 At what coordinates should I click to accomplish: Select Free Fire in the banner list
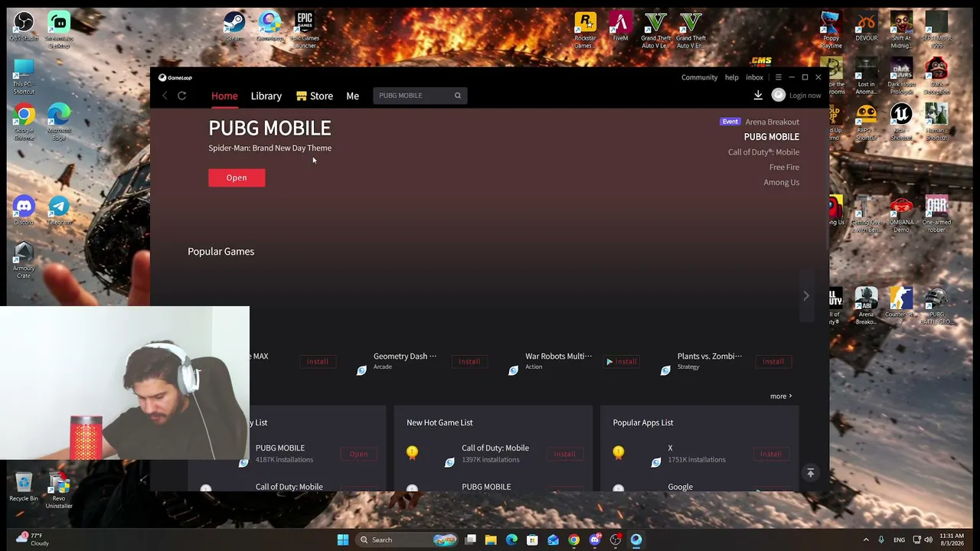tap(784, 167)
